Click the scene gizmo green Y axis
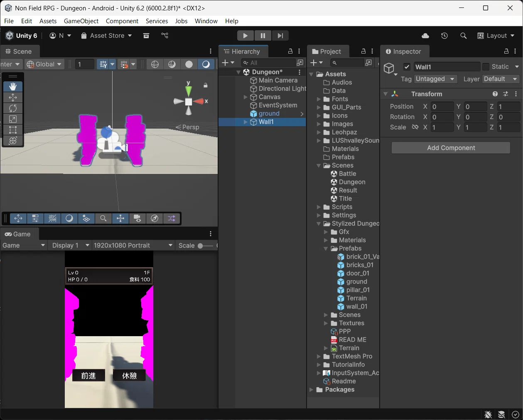523x420 pixels. (x=189, y=90)
